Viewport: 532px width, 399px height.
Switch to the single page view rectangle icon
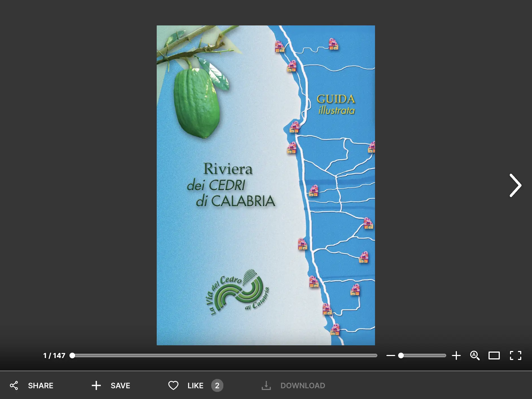494,355
